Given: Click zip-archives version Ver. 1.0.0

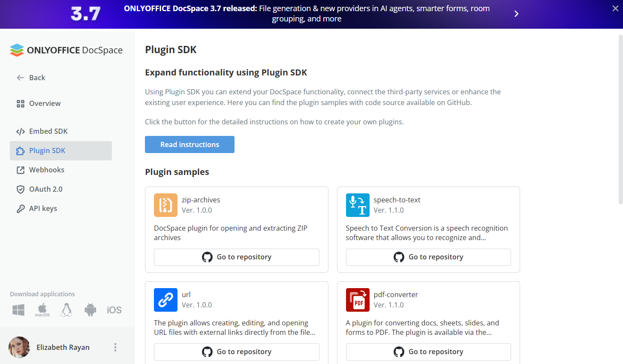Looking at the screenshot, I should [x=197, y=210].
